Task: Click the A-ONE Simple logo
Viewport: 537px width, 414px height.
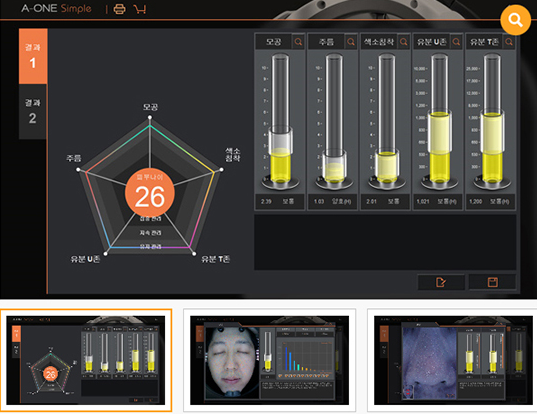Action: 56,8
